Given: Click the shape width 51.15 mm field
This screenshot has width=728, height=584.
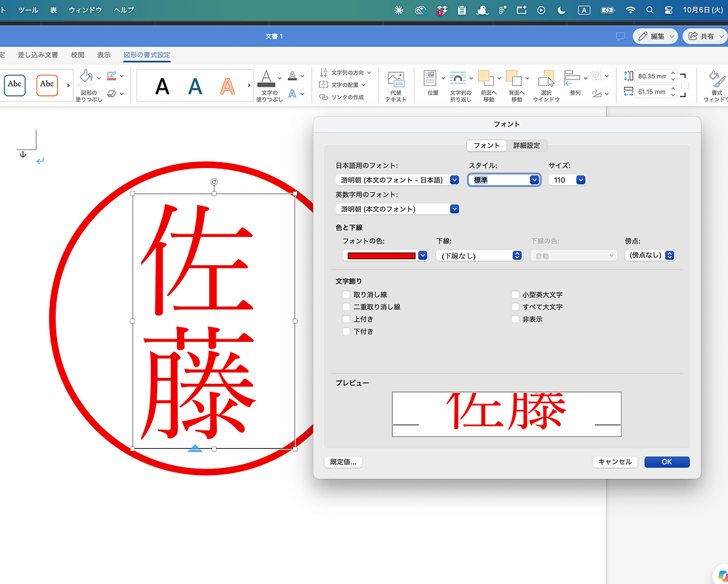Looking at the screenshot, I should coord(652,92).
